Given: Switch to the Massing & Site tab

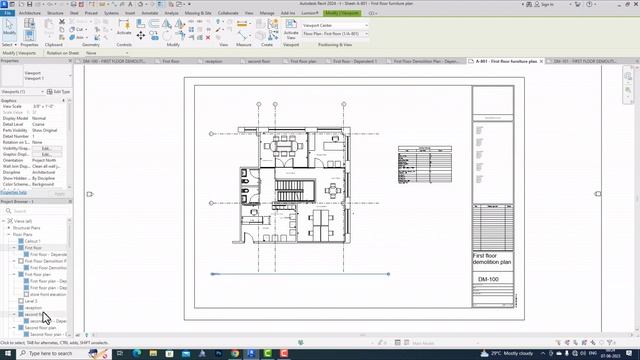Looking at the screenshot, I should coord(198,13).
